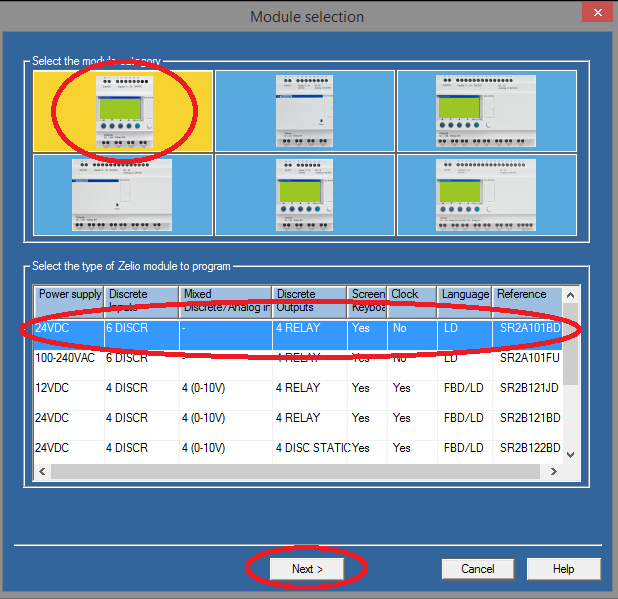This screenshot has width=618, height=599.
Task: Close the Module selection window
Action: pos(598,13)
